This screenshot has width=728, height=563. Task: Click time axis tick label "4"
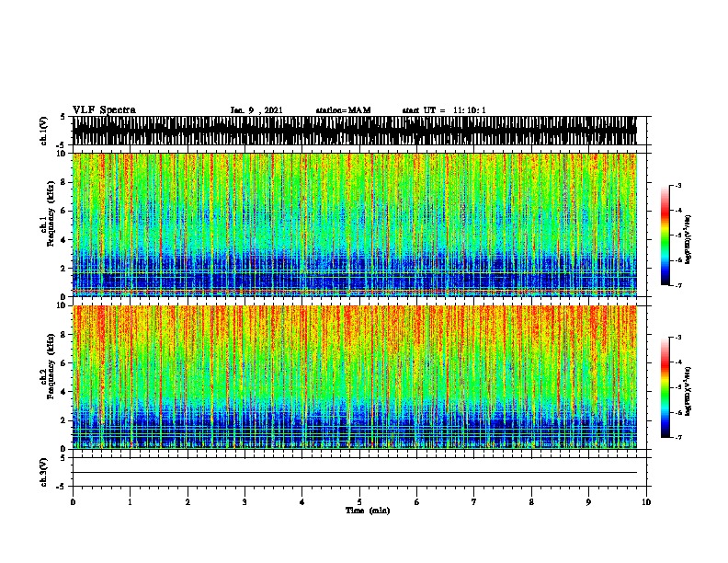302,502
